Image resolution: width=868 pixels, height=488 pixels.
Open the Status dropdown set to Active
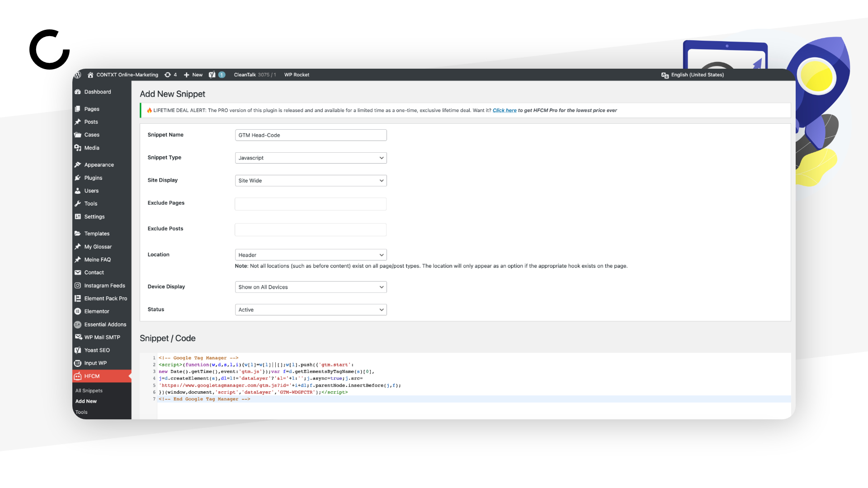(x=311, y=310)
